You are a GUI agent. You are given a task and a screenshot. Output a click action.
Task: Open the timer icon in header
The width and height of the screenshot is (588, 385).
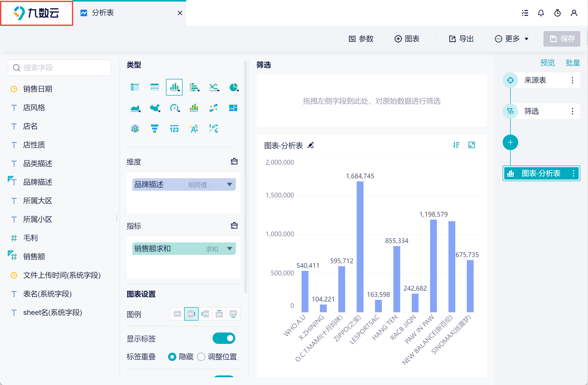click(x=557, y=13)
